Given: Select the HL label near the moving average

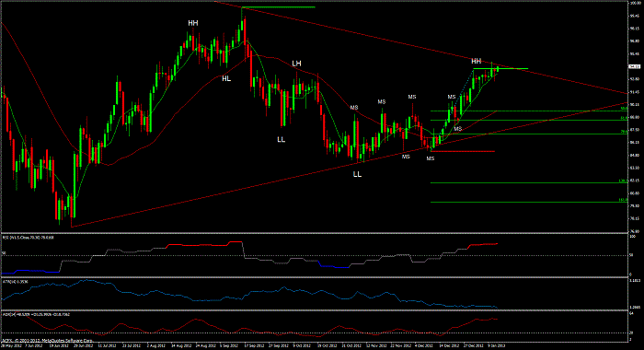Looking at the screenshot, I should [x=226, y=78].
